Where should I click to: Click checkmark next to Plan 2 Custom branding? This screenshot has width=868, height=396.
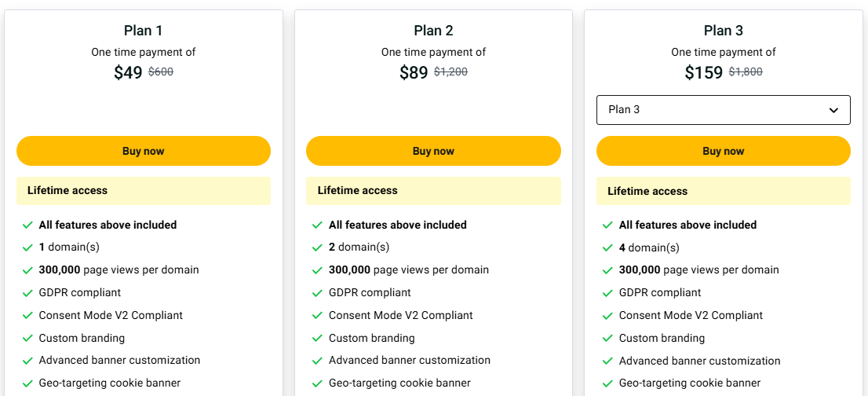pos(318,339)
